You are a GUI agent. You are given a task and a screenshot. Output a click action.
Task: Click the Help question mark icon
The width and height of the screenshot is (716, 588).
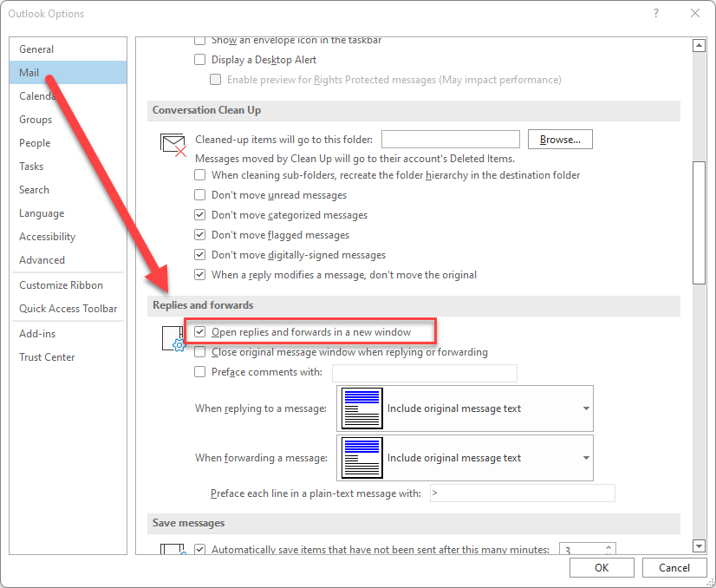656,13
